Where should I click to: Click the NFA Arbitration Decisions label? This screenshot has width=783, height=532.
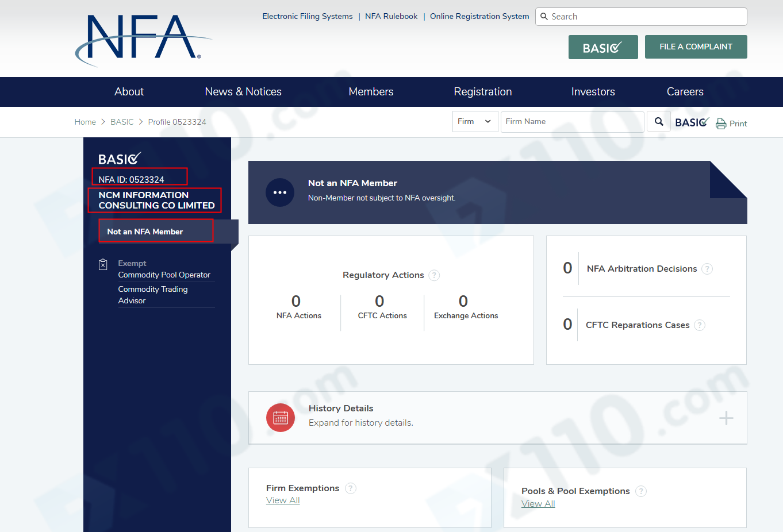pyautogui.click(x=642, y=269)
